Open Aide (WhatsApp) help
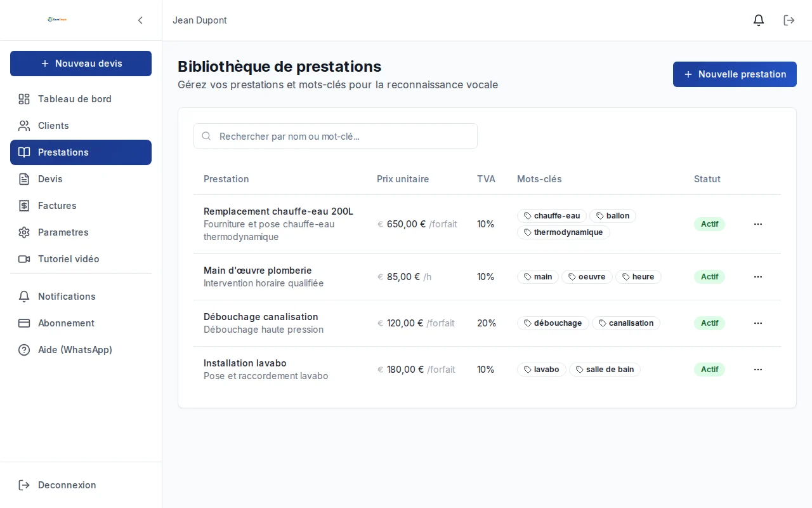812x508 pixels. tap(81, 350)
